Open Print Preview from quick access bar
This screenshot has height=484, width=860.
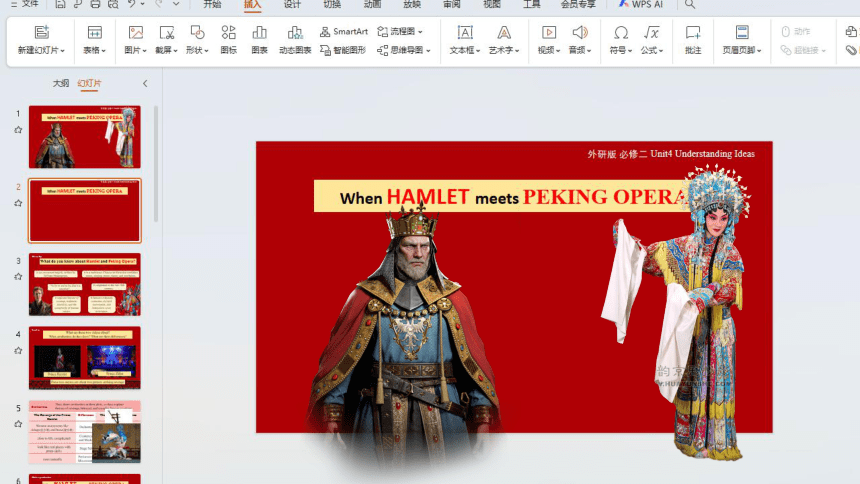[113, 4]
